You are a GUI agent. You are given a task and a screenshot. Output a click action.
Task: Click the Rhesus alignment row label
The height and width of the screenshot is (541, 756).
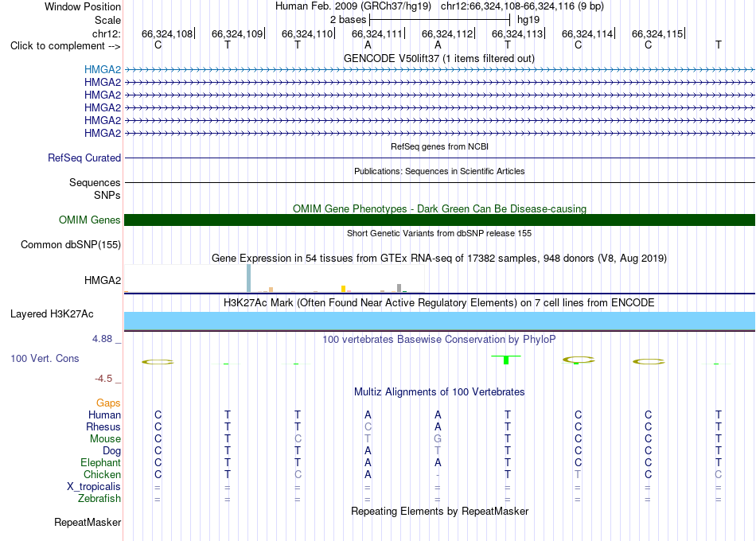[103, 426]
